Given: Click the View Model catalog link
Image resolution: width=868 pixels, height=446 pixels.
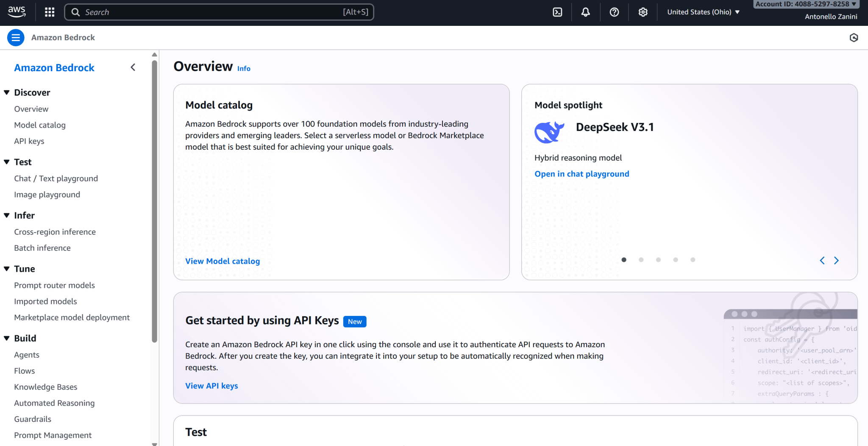Looking at the screenshot, I should pos(222,261).
